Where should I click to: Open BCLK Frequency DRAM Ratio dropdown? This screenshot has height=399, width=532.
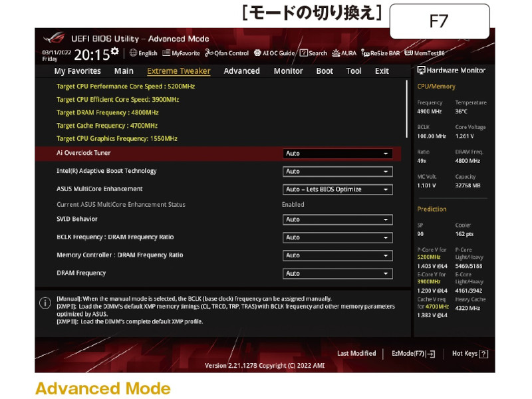click(338, 237)
